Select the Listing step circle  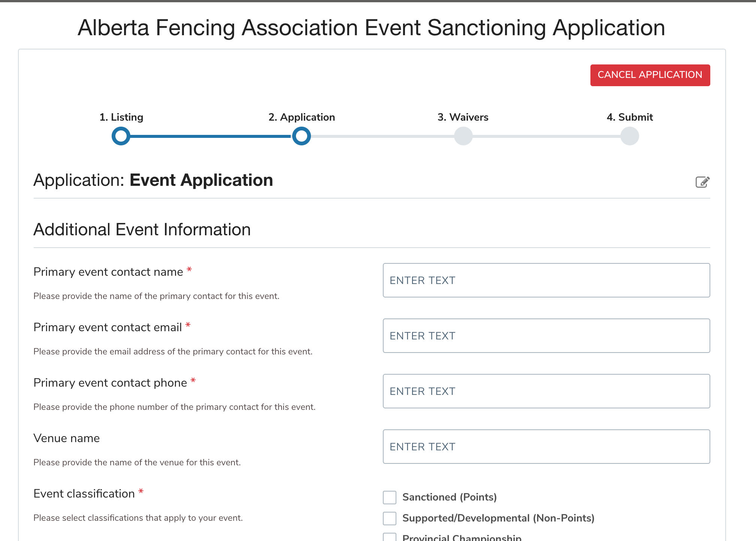[x=121, y=136]
